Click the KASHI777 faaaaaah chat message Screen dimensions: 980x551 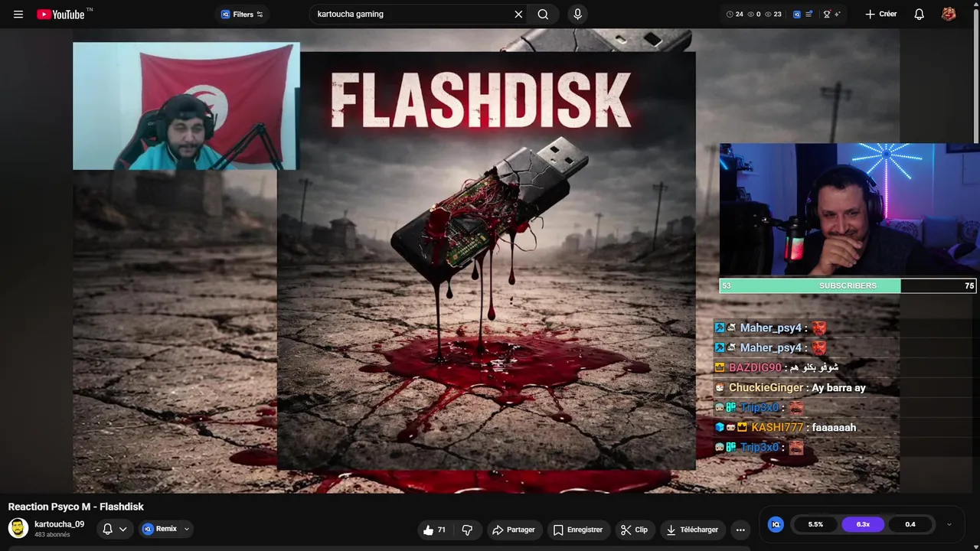(x=786, y=428)
